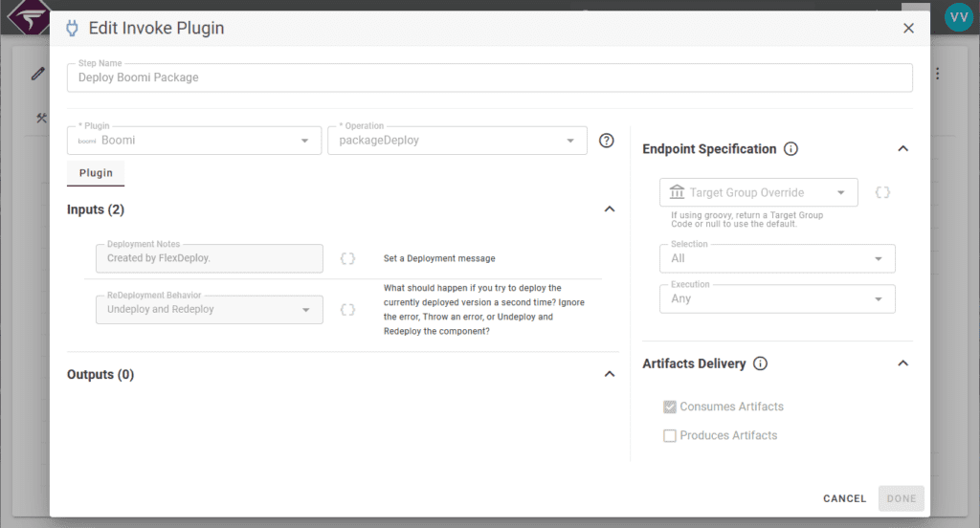Open the Plugin dropdown showing Boomi
980x528 pixels.
pos(194,141)
